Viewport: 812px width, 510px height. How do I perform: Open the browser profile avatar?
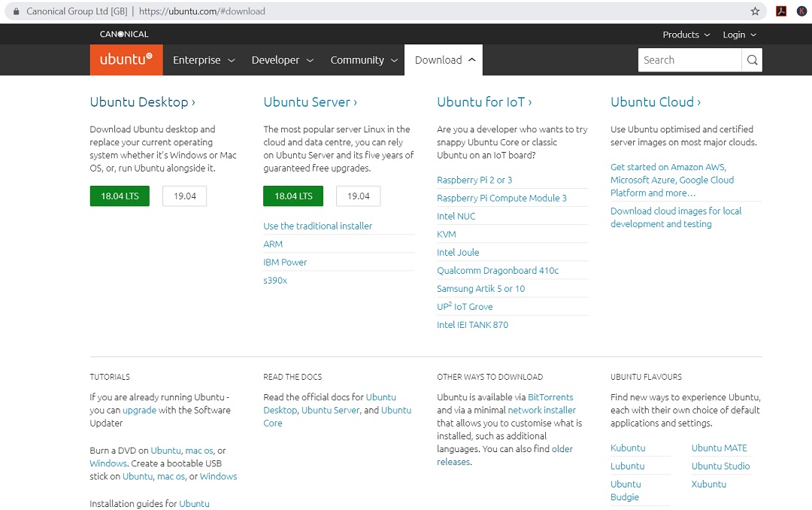tap(801, 11)
